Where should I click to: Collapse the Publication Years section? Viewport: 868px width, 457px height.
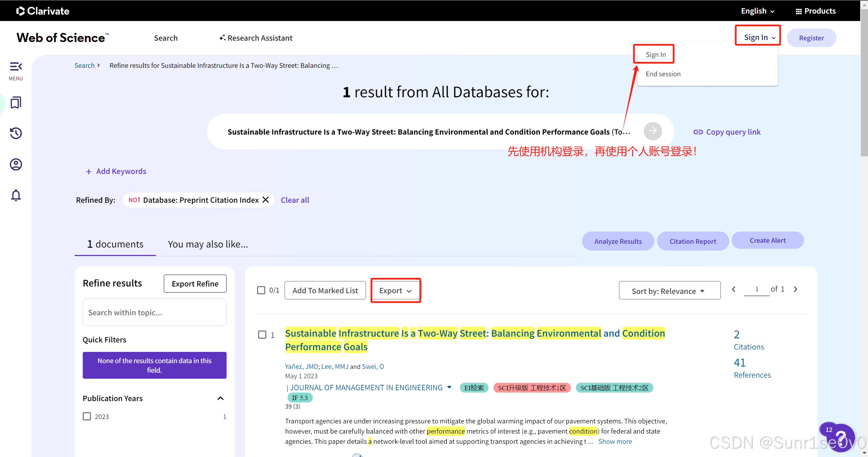(x=220, y=398)
